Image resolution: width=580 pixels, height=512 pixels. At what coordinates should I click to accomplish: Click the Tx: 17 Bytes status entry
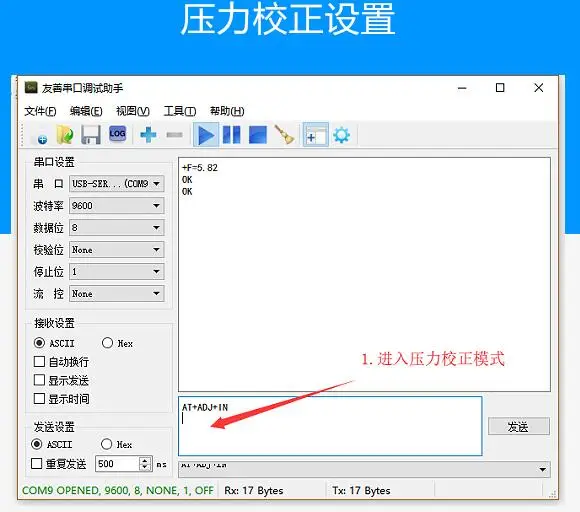[x=361, y=491]
